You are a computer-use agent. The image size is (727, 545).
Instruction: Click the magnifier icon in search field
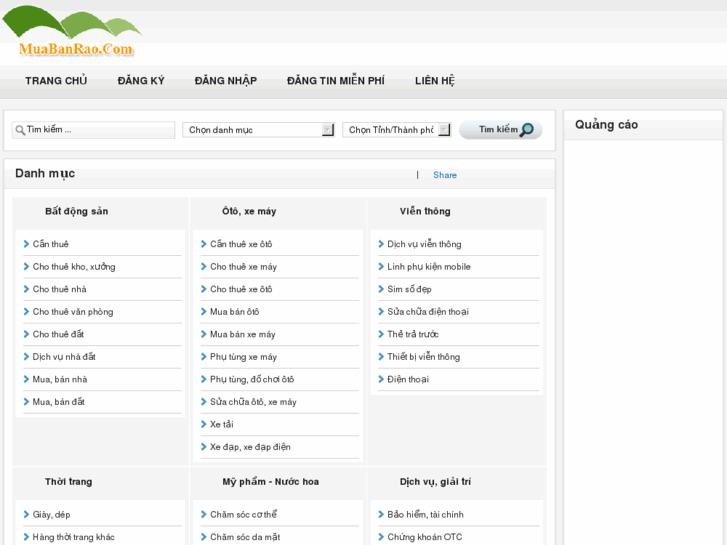tap(19, 130)
